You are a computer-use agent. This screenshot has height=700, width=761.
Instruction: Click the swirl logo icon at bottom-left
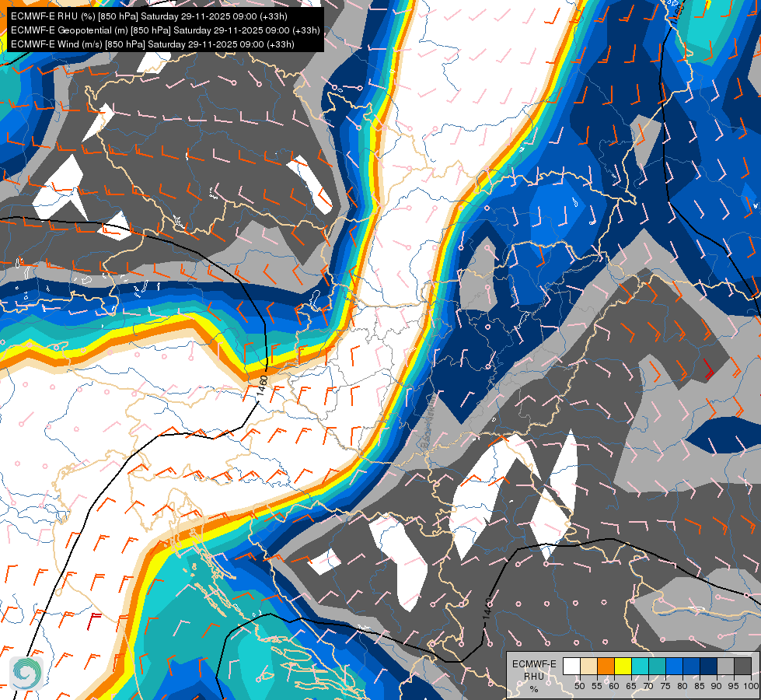click(x=26, y=673)
